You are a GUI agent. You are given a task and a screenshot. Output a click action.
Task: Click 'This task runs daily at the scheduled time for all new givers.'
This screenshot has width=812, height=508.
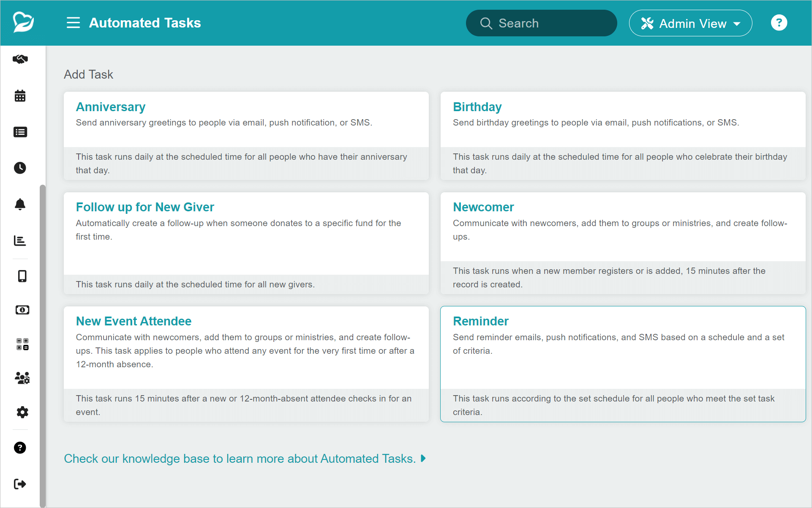point(195,284)
